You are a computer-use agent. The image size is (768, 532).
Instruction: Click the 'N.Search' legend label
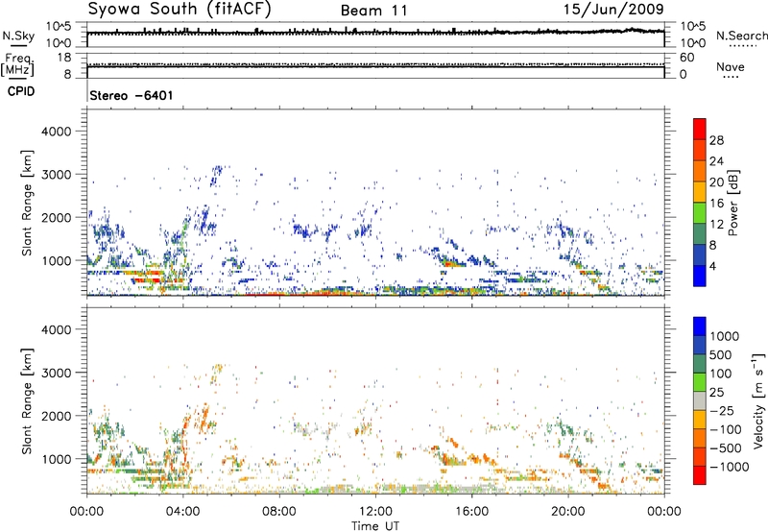tap(742, 36)
